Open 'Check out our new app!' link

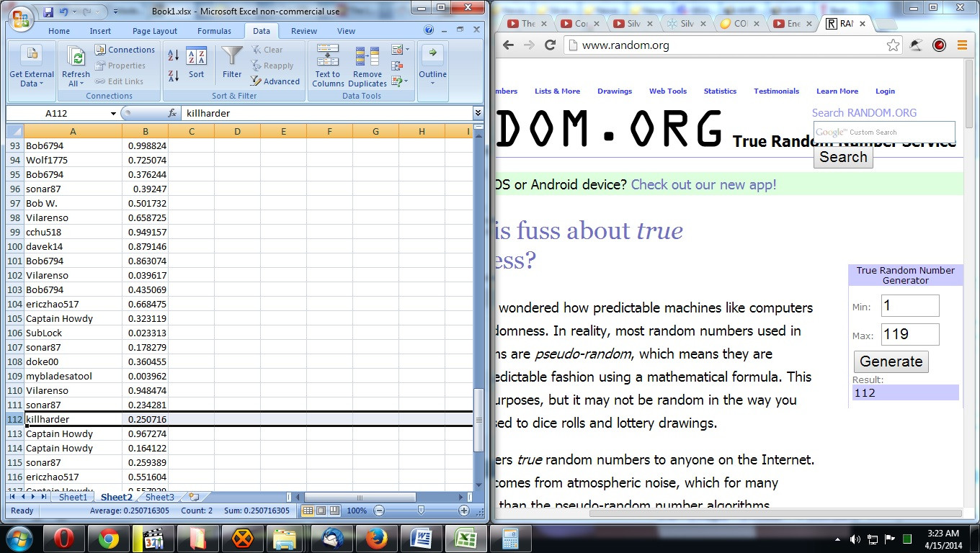click(x=703, y=184)
